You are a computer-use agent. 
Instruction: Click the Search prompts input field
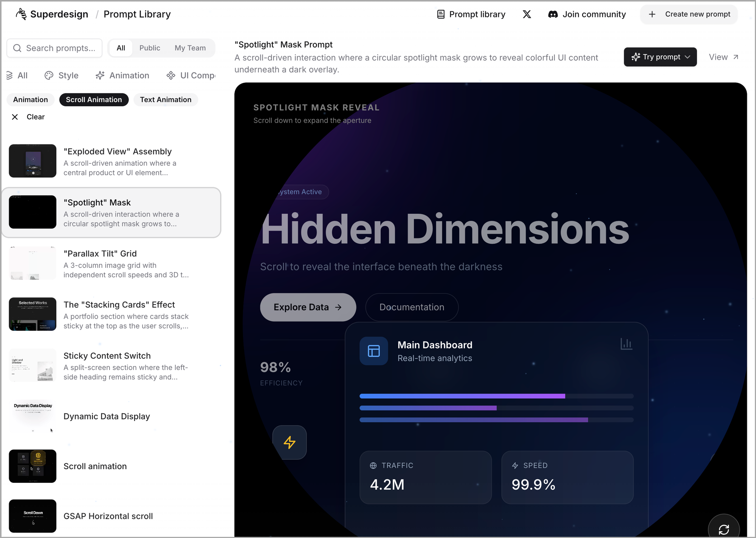click(60, 48)
